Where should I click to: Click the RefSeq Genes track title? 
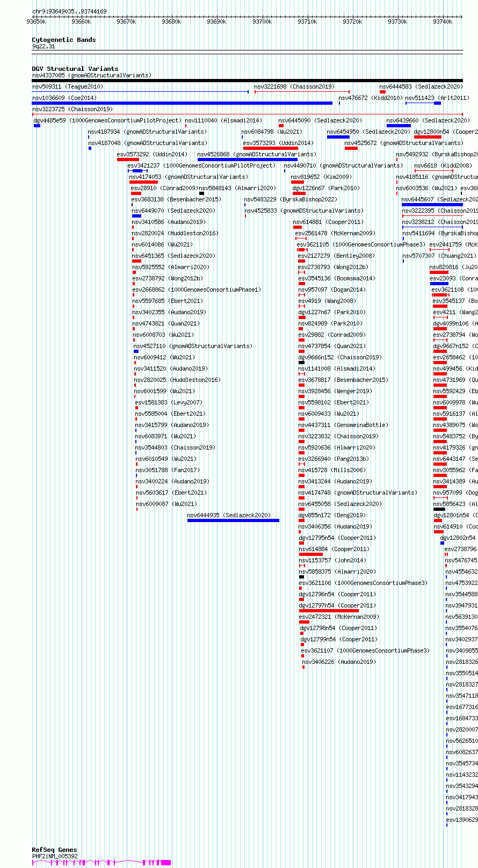[54, 850]
